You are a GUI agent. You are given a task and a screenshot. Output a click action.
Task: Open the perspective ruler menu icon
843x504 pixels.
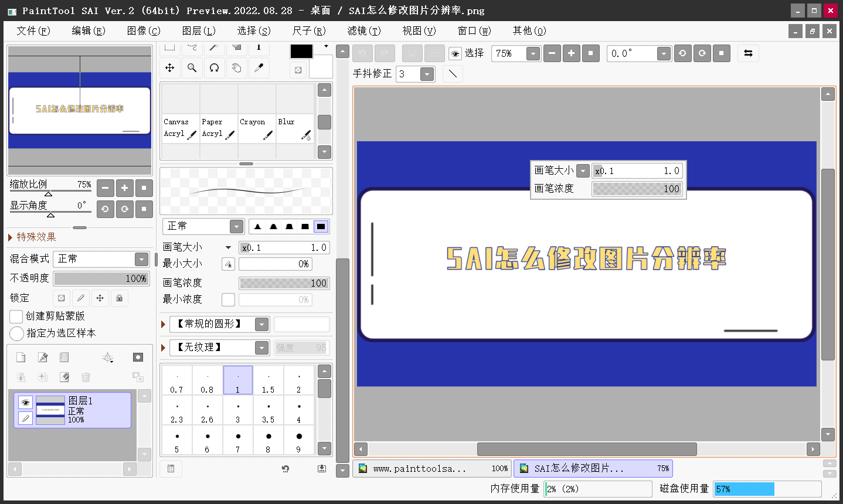pos(108,357)
